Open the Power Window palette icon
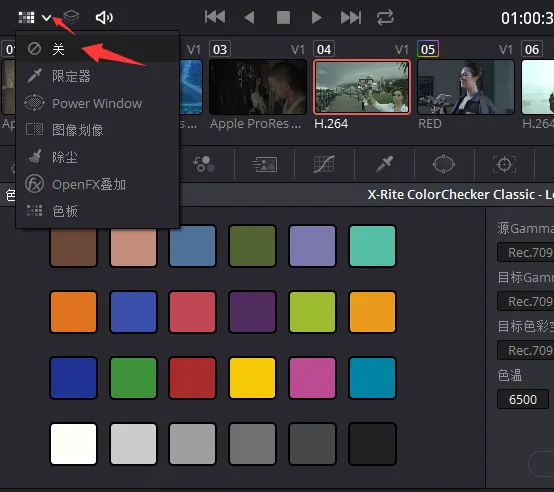This screenshot has height=492, width=554. [x=444, y=164]
